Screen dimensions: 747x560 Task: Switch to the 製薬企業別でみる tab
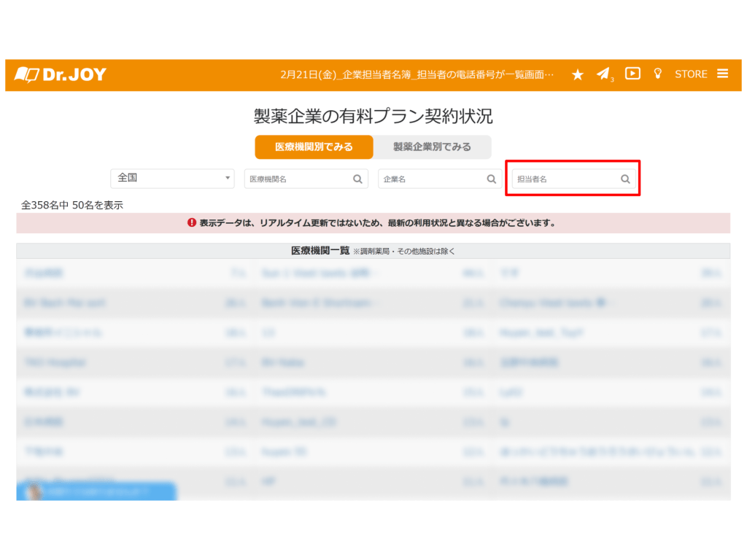[x=432, y=147]
